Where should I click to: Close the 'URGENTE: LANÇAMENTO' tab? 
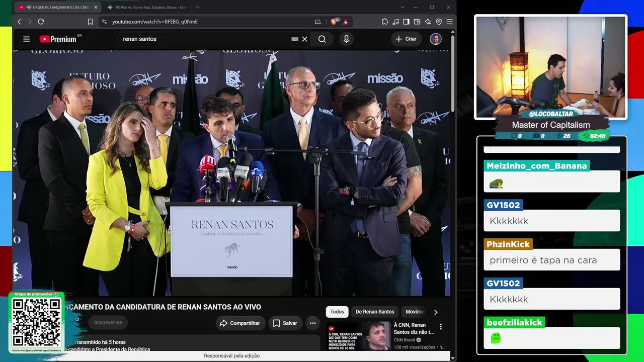click(96, 7)
